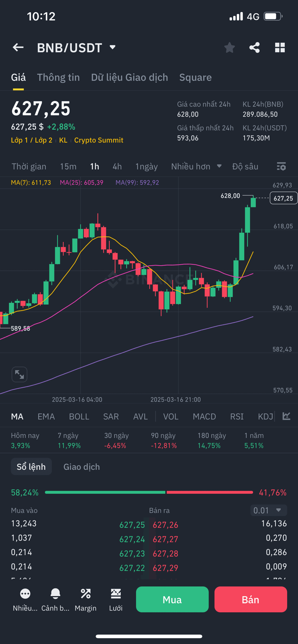Viewport: 298px width, 644px height.
Task: Open the Square tab
Action: tap(195, 77)
